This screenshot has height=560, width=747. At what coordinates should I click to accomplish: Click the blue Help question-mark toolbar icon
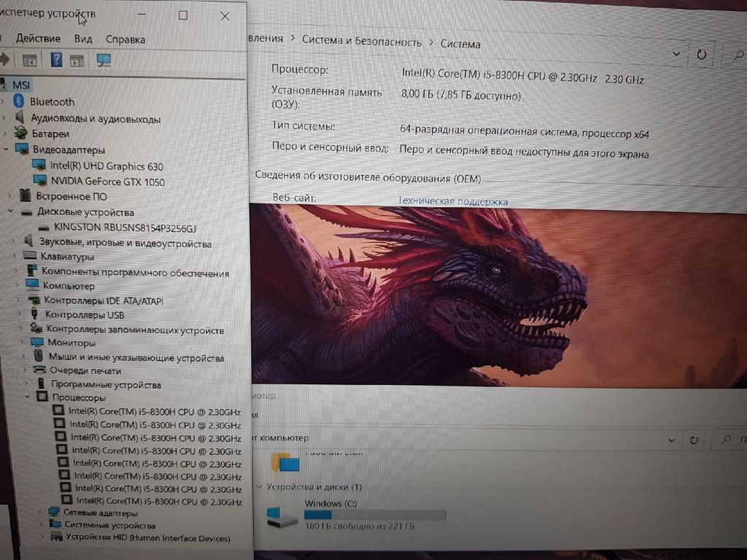pyautogui.click(x=56, y=60)
